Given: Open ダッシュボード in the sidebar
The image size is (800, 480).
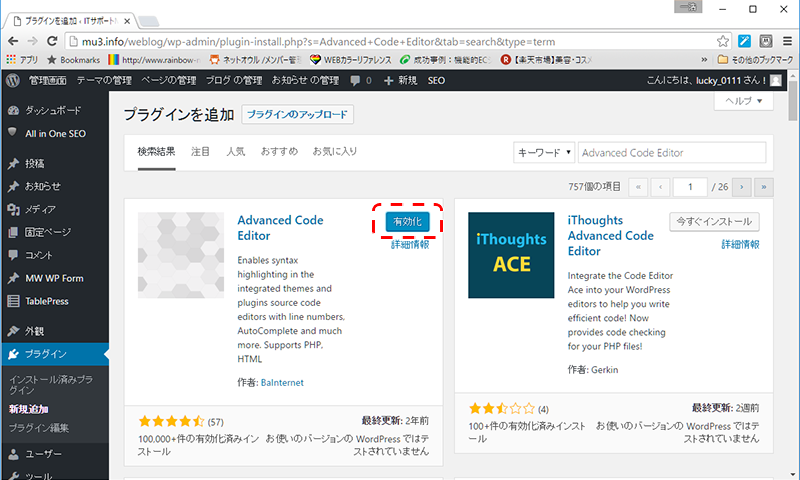Looking at the screenshot, I should (x=55, y=110).
